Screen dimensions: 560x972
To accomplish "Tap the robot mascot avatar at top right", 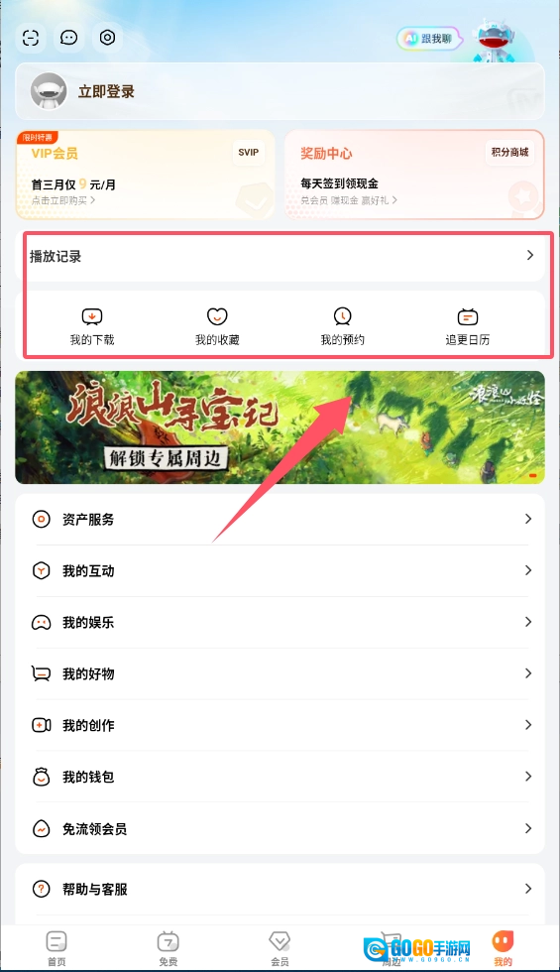I will 494,40.
